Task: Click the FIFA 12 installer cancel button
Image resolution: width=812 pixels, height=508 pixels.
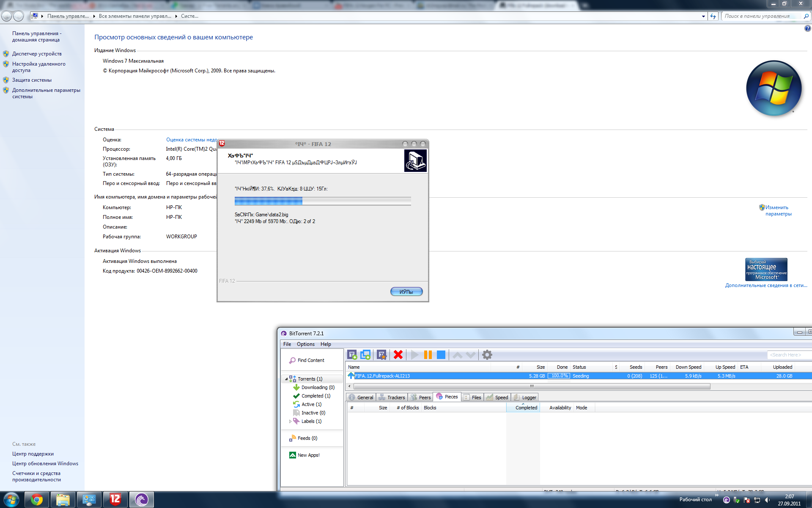Action: (406, 292)
